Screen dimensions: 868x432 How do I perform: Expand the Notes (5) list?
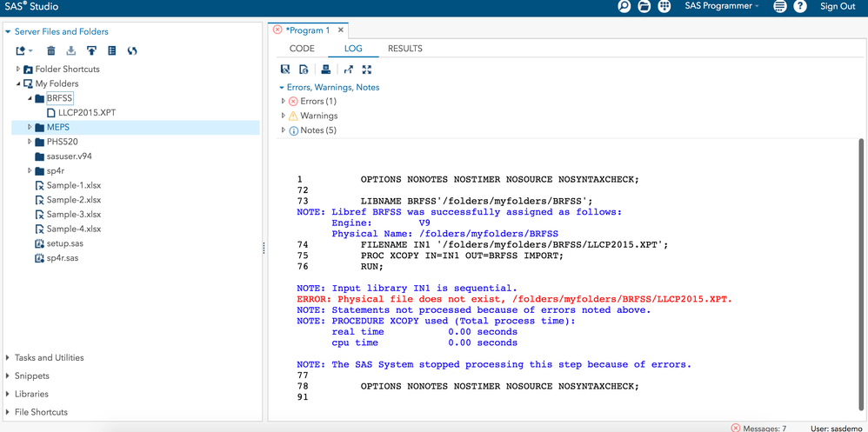pos(284,130)
